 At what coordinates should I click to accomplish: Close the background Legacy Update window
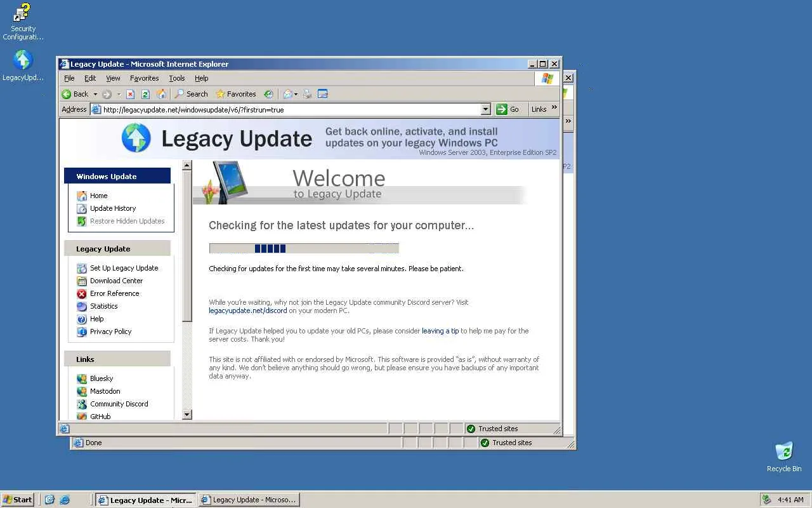point(568,77)
